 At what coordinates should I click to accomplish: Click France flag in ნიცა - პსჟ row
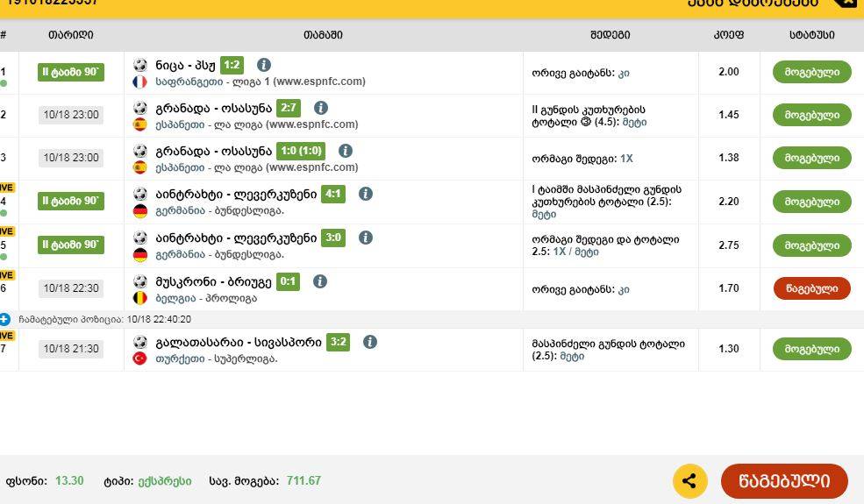140,82
